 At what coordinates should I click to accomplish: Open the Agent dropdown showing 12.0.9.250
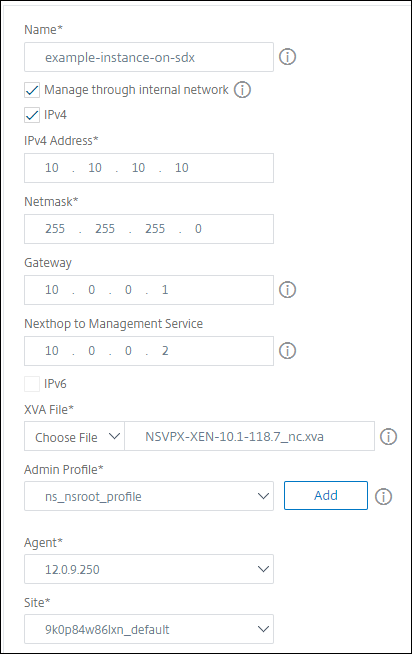point(149,569)
